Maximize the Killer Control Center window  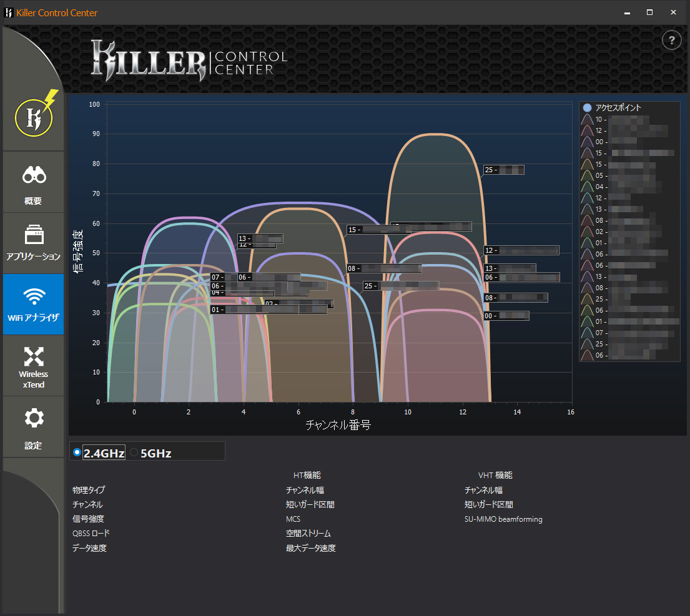pos(649,12)
